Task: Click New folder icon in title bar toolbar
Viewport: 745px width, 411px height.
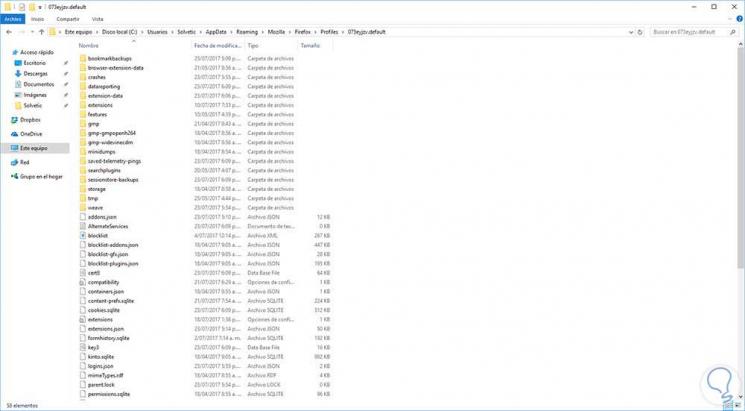Action: tap(32, 7)
